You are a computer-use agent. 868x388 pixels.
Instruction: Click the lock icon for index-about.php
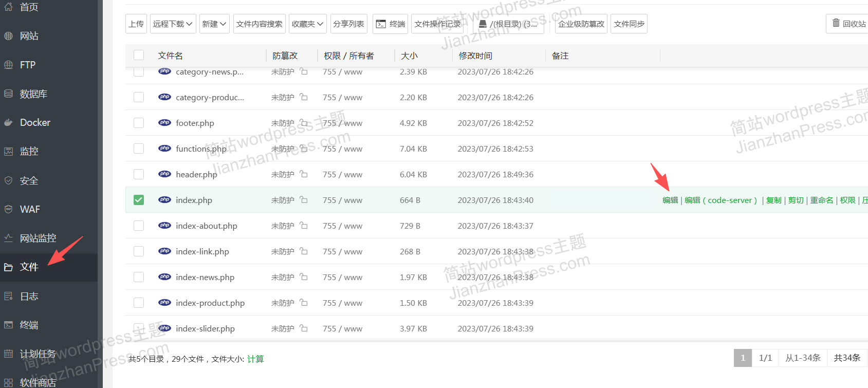[x=304, y=226]
